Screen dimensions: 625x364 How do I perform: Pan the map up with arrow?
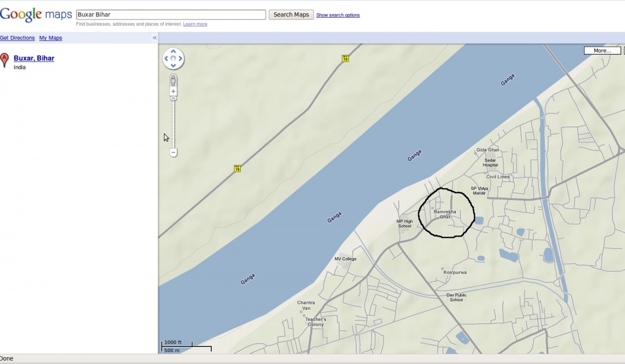click(174, 52)
